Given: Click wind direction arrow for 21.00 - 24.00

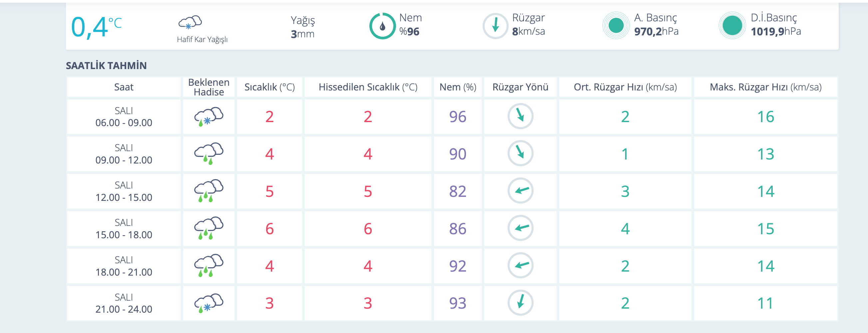Looking at the screenshot, I should tap(520, 303).
